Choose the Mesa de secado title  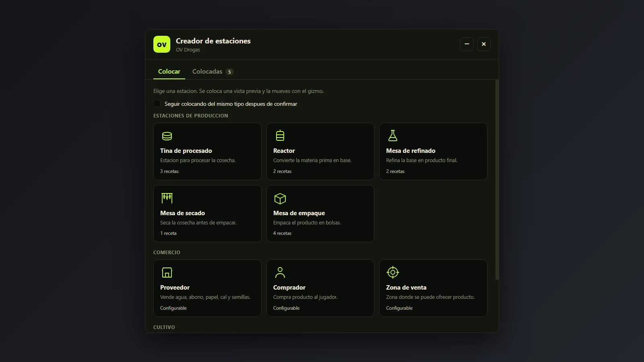click(x=182, y=213)
